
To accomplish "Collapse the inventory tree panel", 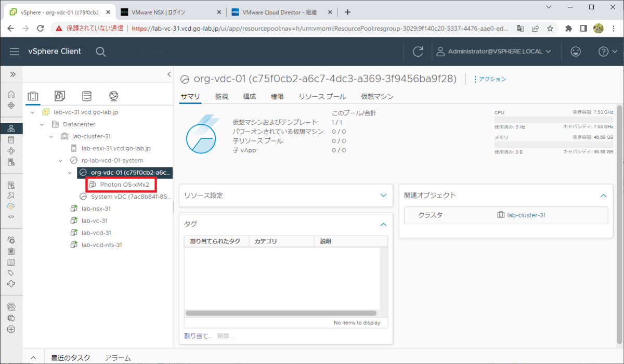I will [x=168, y=74].
